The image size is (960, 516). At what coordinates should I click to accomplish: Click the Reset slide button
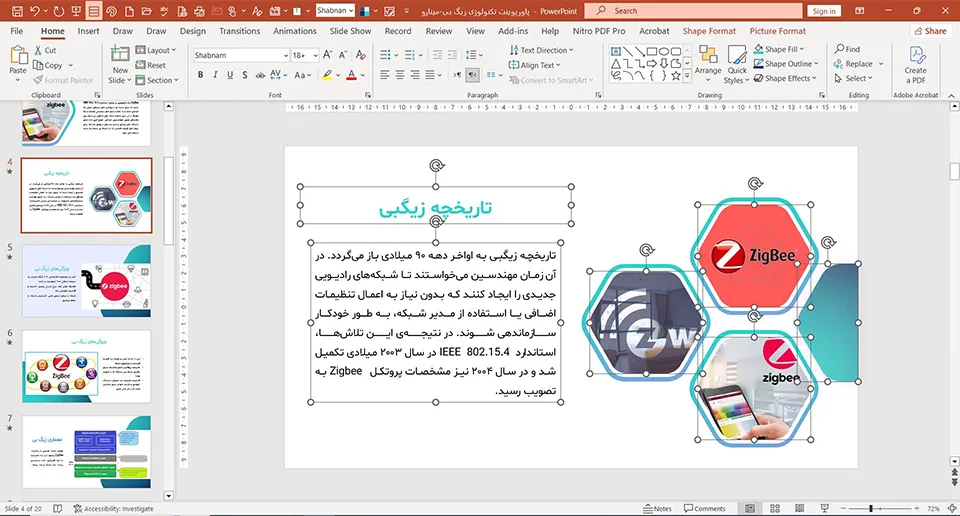pos(151,65)
